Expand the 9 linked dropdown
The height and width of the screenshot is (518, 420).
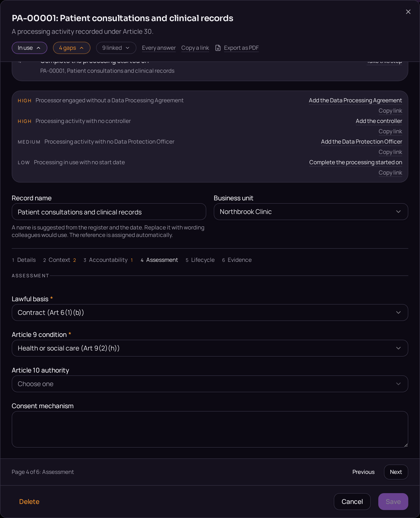pos(116,48)
